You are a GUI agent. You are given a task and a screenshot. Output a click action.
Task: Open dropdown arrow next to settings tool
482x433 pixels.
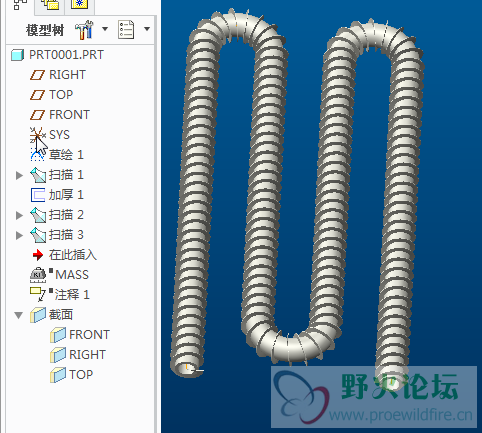click(x=105, y=29)
